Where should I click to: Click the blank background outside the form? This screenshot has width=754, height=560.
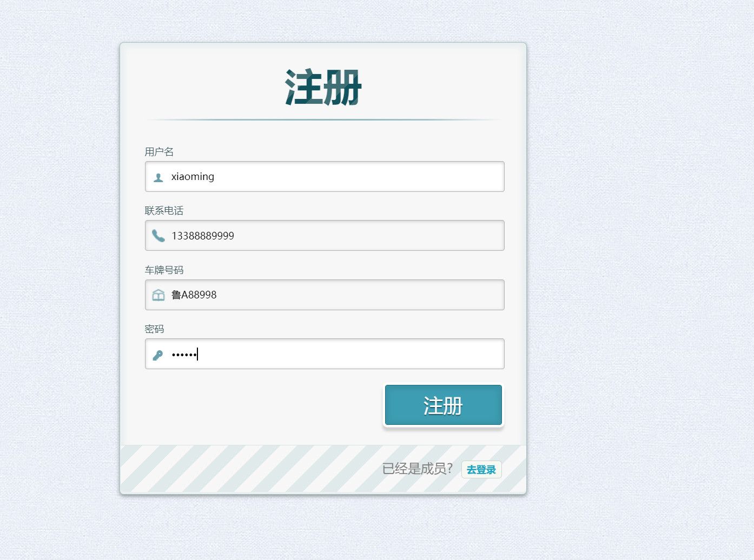pyautogui.click(x=638, y=270)
